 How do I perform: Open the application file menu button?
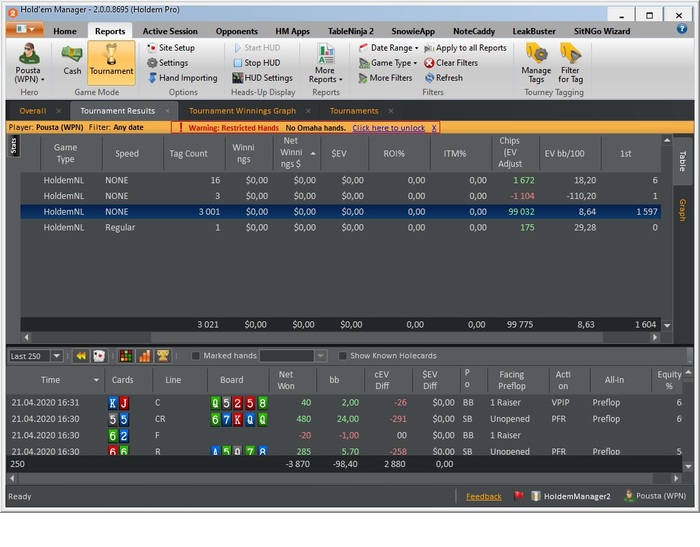click(x=25, y=30)
